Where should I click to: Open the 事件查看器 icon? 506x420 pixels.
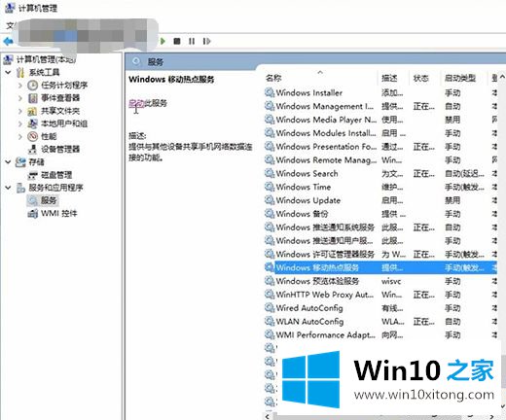coord(32,98)
